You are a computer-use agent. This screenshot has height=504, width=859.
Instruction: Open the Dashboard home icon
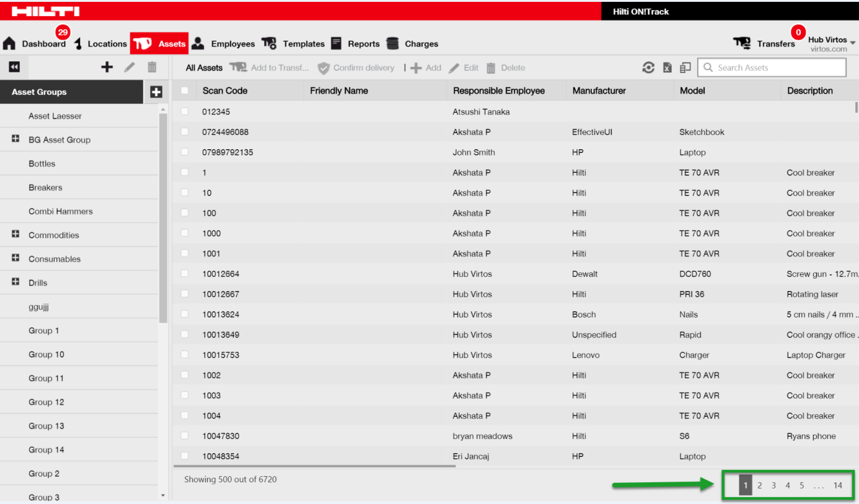[9, 43]
